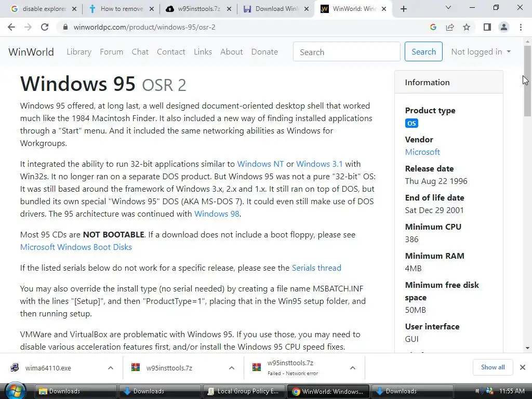Expand options for failed w95insttools.7z download
The image size is (532, 399).
[353, 368]
